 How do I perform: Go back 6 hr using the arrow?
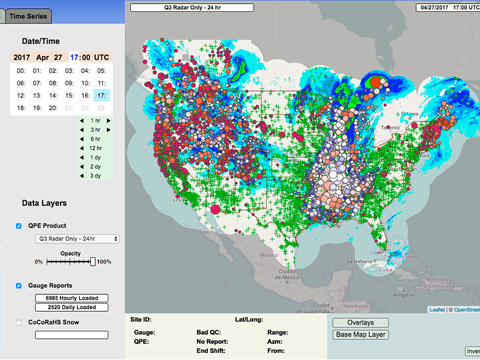[82, 139]
